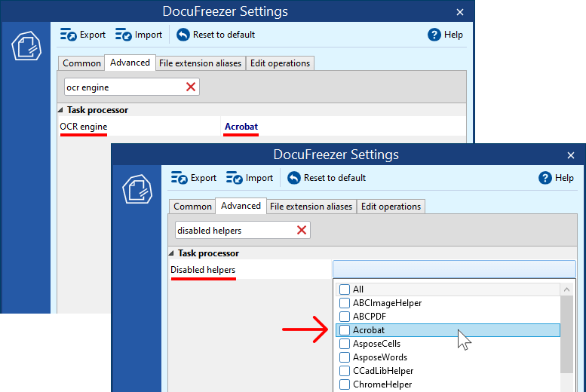586x392 pixels.
Task: Check the ABCPDF checkbox
Action: pos(345,317)
